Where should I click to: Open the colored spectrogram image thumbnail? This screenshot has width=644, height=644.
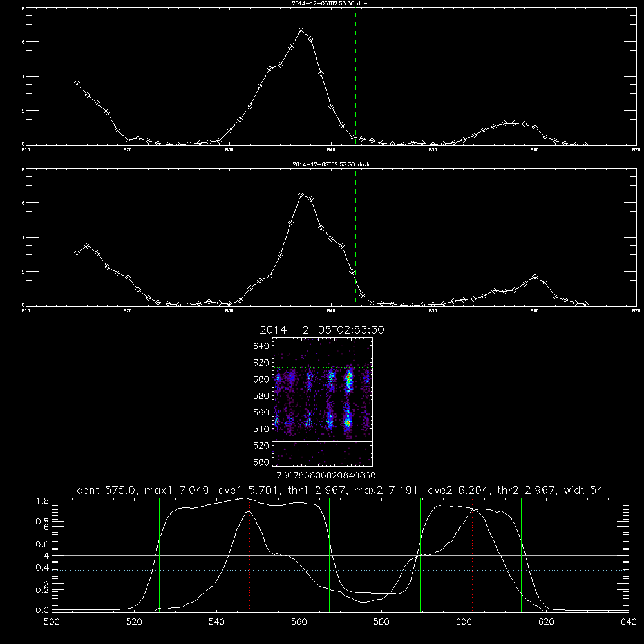click(x=323, y=402)
